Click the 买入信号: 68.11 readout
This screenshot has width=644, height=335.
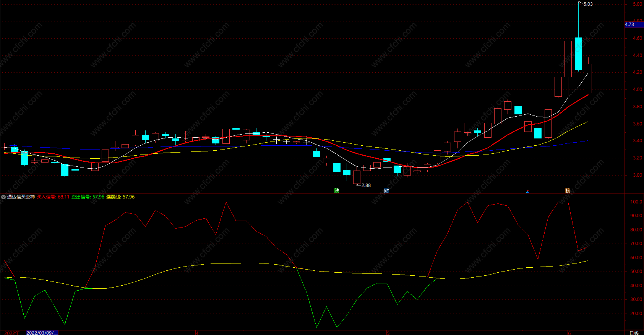pyautogui.click(x=53, y=197)
